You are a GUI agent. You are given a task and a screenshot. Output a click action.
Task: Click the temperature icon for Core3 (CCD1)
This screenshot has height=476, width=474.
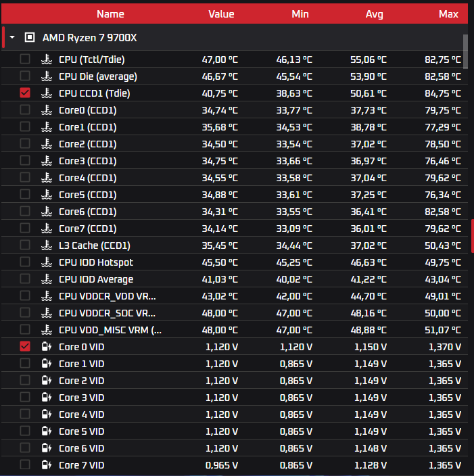pyautogui.click(x=47, y=161)
